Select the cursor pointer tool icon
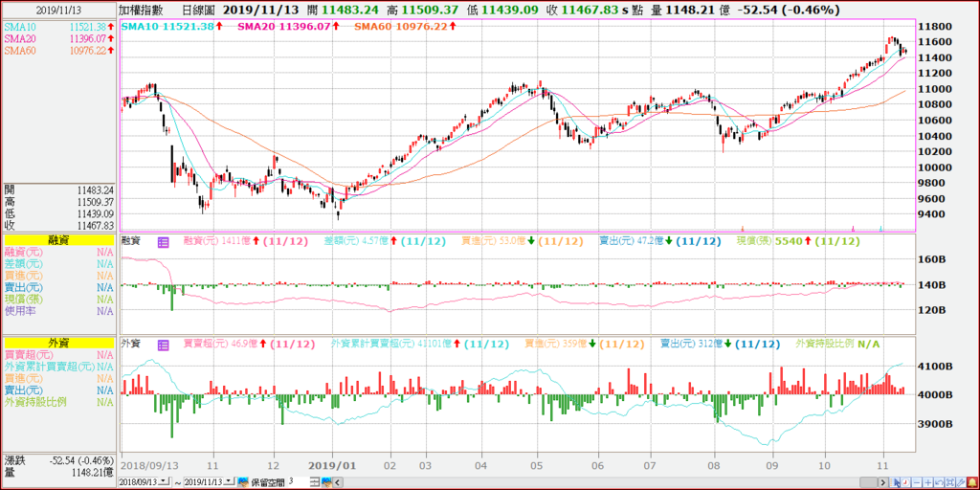The height and width of the screenshot is (490, 980). [895, 482]
